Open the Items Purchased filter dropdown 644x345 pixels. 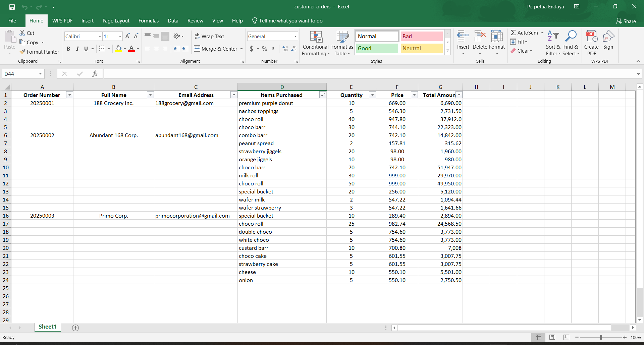[x=322, y=95]
